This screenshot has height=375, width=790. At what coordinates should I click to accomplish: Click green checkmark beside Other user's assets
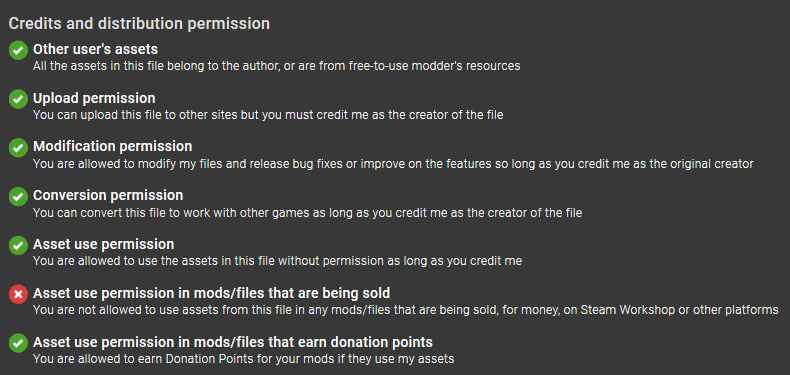[x=18, y=50]
